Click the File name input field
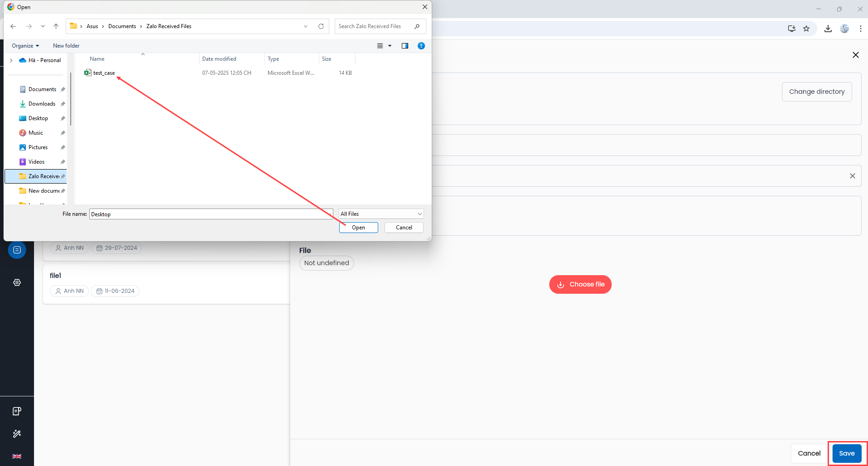Screen dimensions: 868x466 pyautogui.click(x=211, y=214)
